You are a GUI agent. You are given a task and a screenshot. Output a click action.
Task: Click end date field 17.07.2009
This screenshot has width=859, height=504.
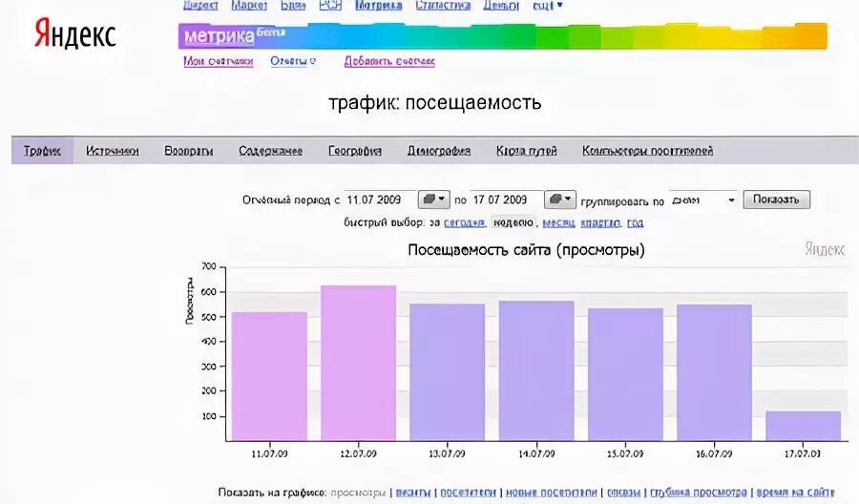point(506,199)
